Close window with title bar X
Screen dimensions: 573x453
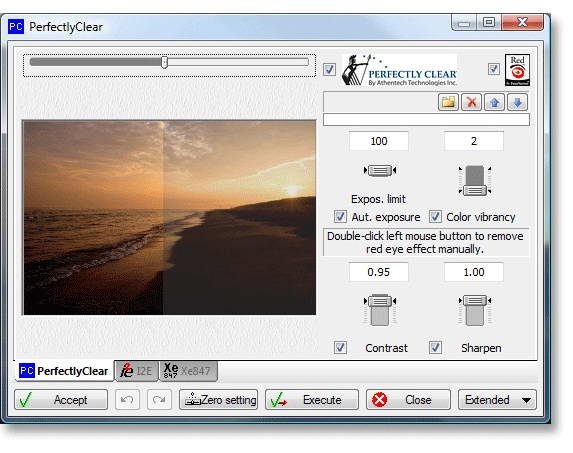click(x=523, y=23)
